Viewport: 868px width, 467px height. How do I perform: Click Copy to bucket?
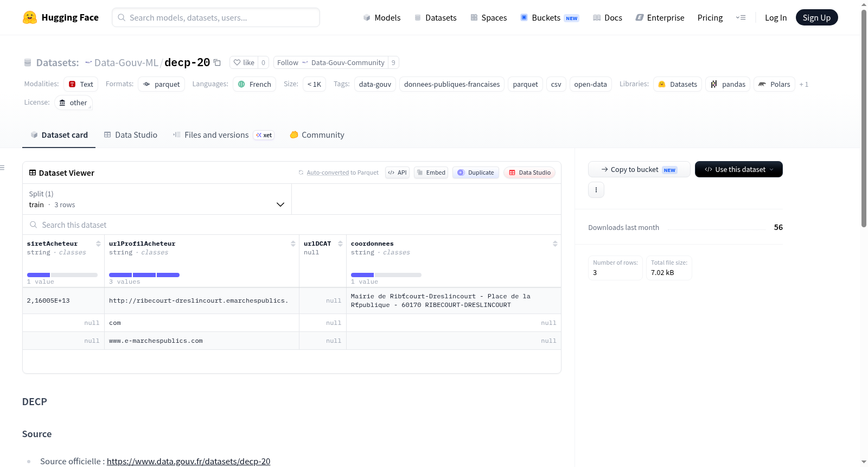(639, 169)
